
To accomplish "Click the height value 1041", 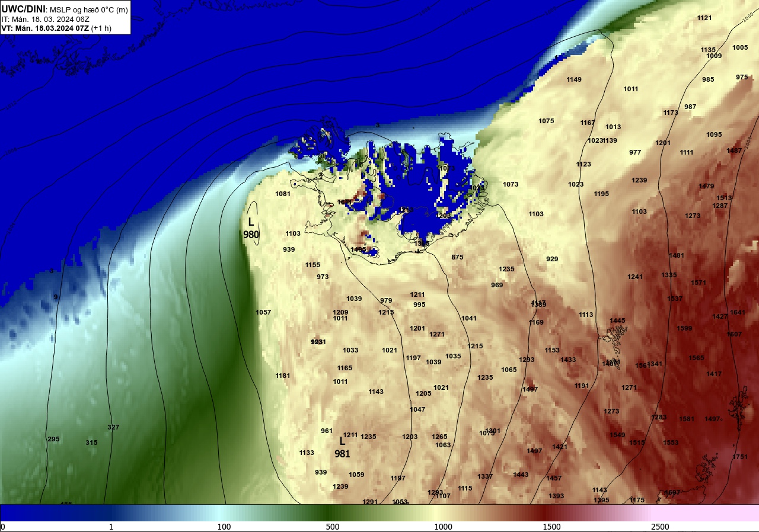I will tap(469, 318).
